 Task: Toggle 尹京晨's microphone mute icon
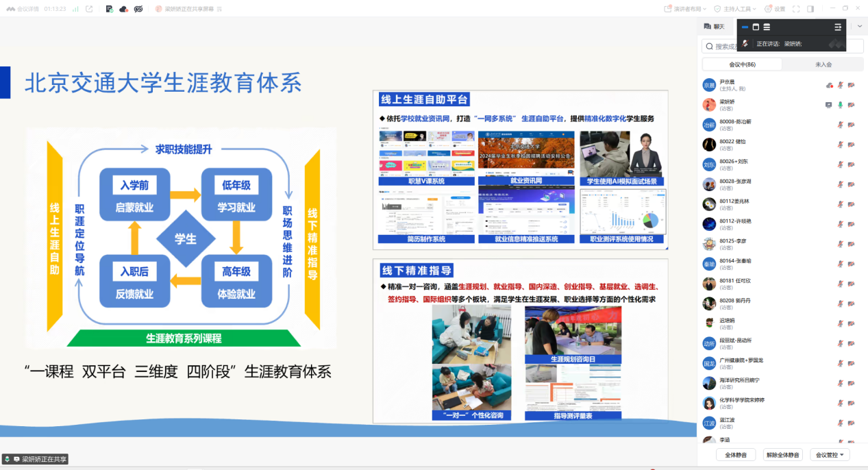point(841,85)
